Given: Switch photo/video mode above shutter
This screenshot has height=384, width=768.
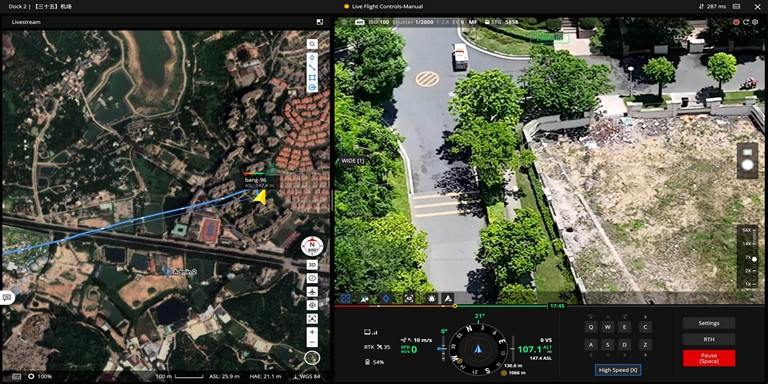Looking at the screenshot, I should pyautogui.click(x=747, y=152).
